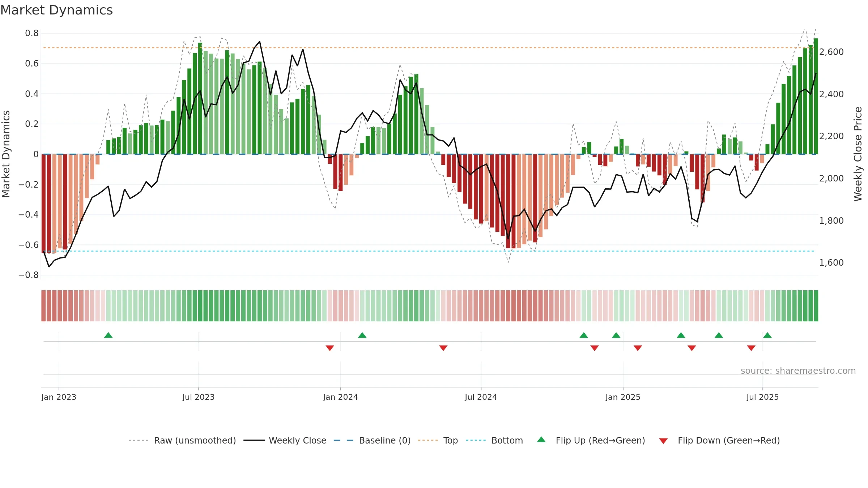Click the 2,600 price axis tick label
Screen dimensions: 868x488
click(831, 52)
